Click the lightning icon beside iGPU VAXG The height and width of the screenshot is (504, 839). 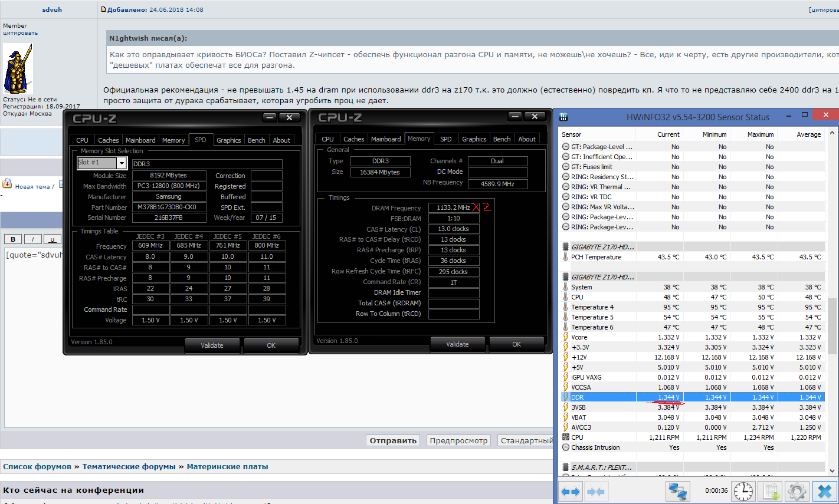(x=566, y=377)
